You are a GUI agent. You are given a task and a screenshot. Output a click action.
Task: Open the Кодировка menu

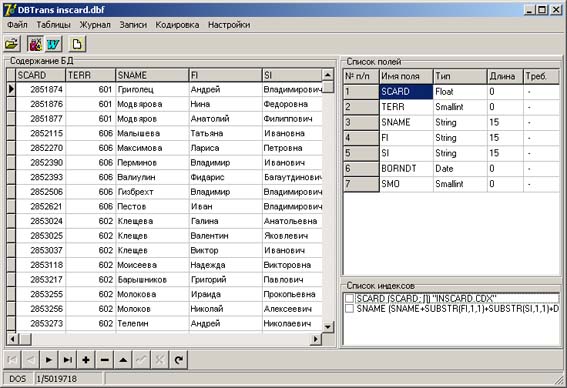177,25
